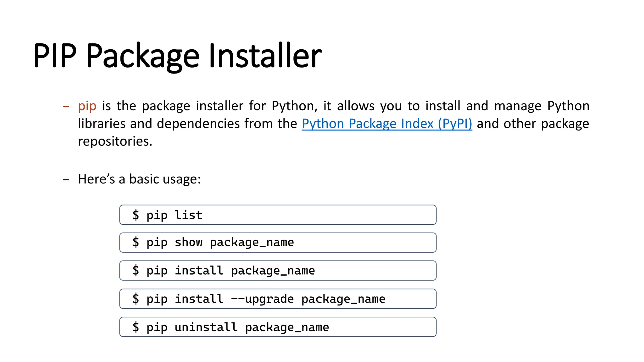Click the word repositories in paragraph
The height and width of the screenshot is (362, 644).
[115, 141]
